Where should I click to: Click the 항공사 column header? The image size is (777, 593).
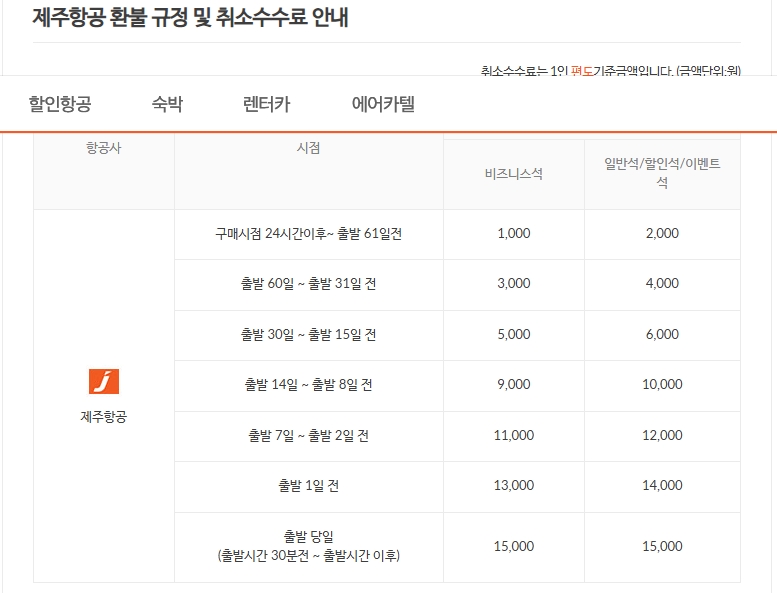[x=104, y=148]
